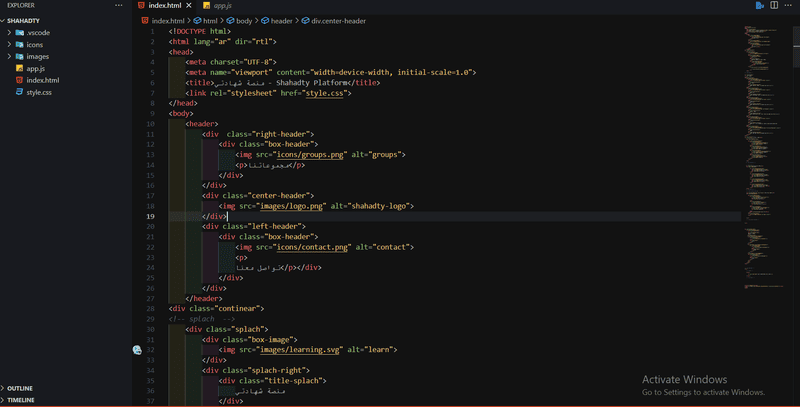This screenshot has width=800, height=407.
Task: Click class="center-header" on line 17
Action: point(266,195)
